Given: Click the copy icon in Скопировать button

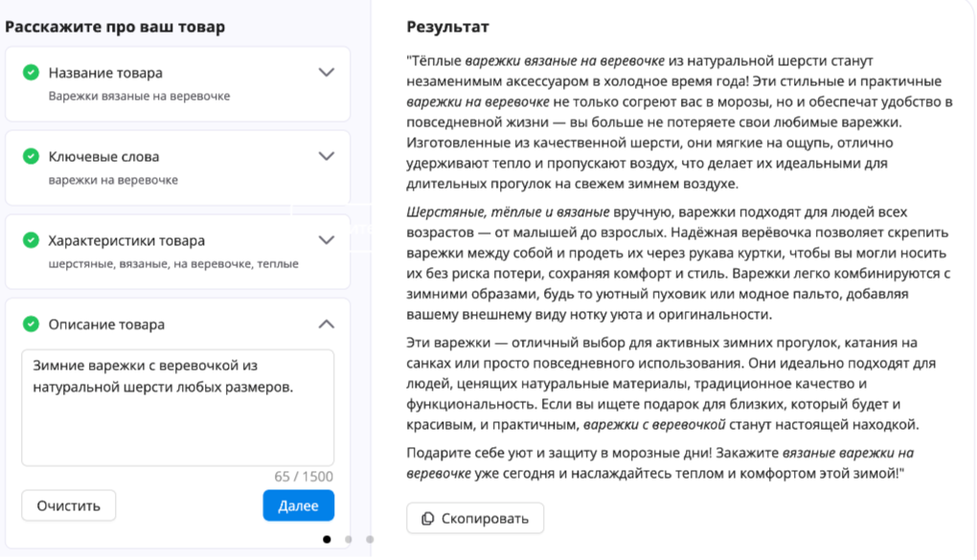Looking at the screenshot, I should click(x=427, y=519).
